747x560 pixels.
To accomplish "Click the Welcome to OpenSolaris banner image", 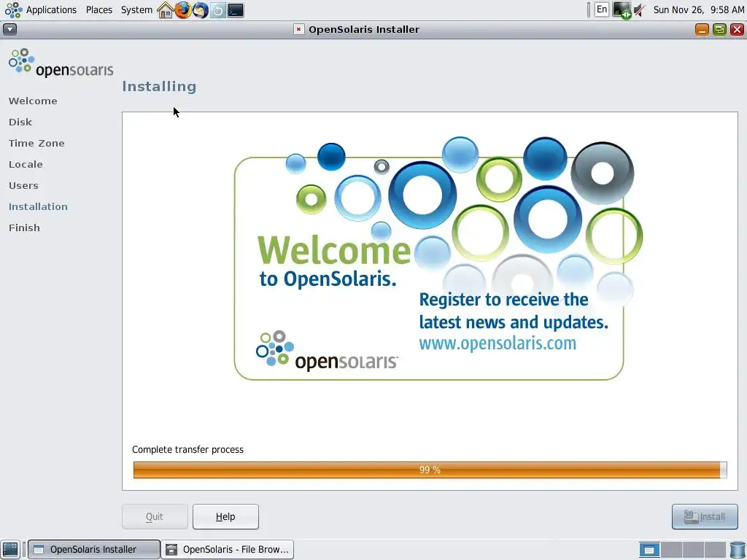I will (438, 259).
